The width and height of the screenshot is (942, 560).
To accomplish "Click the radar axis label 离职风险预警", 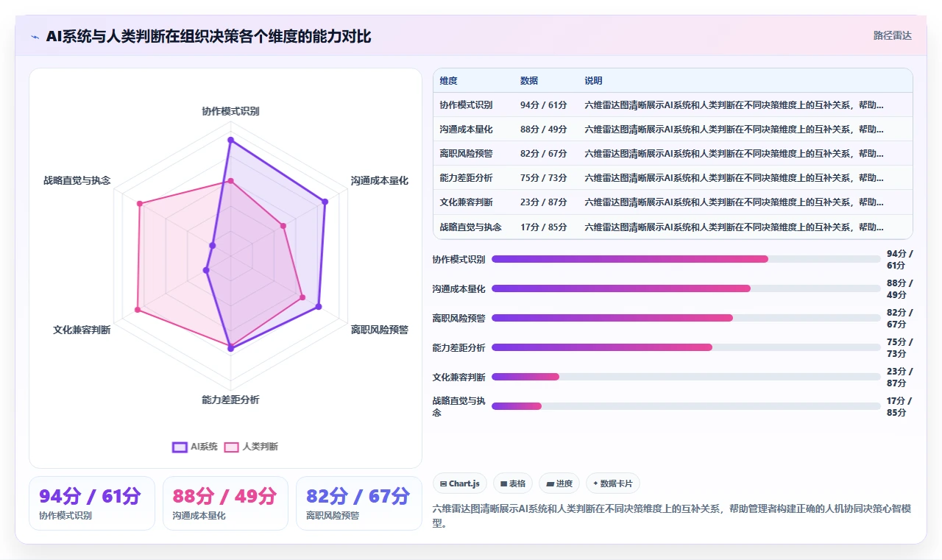I will pos(379,330).
